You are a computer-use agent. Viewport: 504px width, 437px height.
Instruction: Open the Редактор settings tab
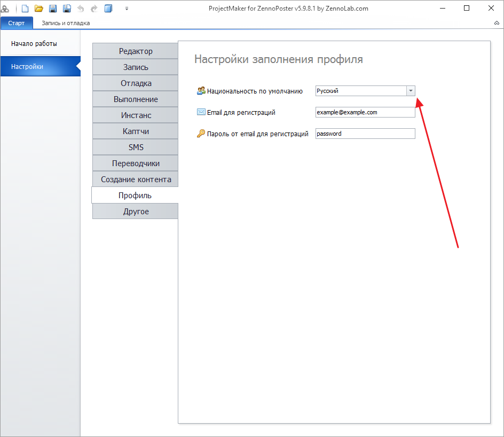(135, 51)
